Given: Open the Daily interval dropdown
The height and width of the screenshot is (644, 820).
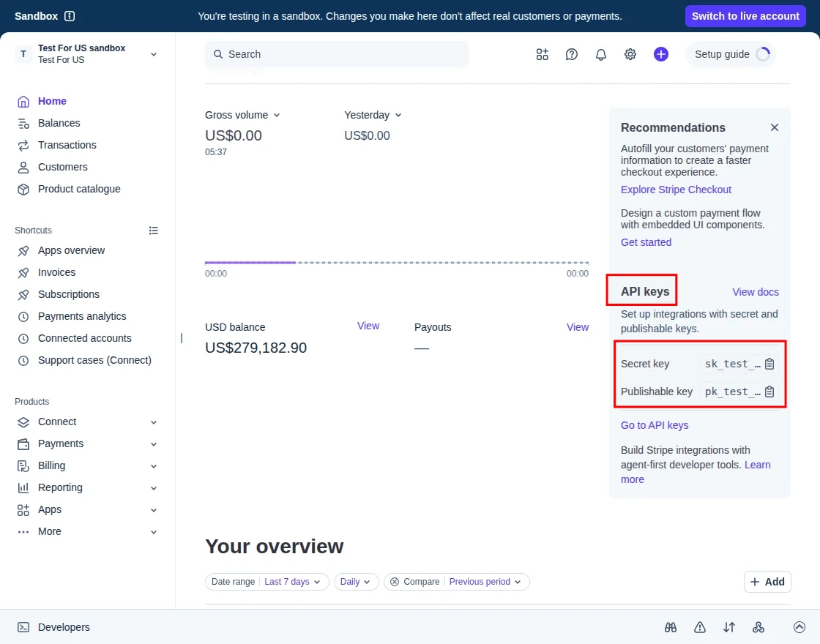Looking at the screenshot, I should tap(356, 582).
